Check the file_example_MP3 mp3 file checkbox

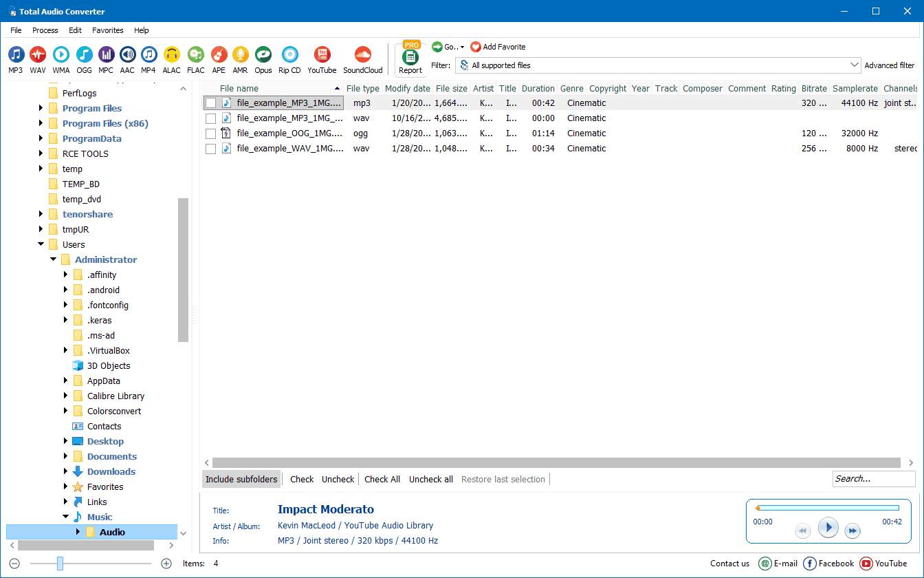pyautogui.click(x=211, y=103)
